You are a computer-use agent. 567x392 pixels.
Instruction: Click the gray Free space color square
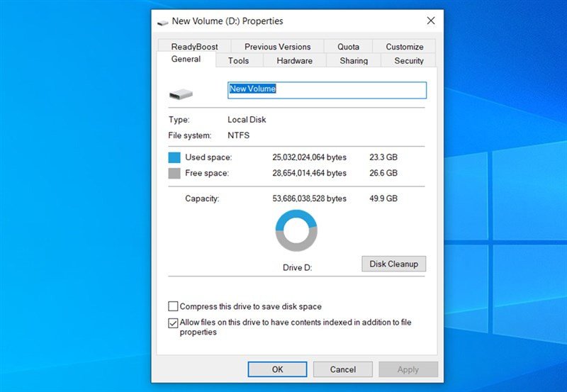pyautogui.click(x=174, y=173)
